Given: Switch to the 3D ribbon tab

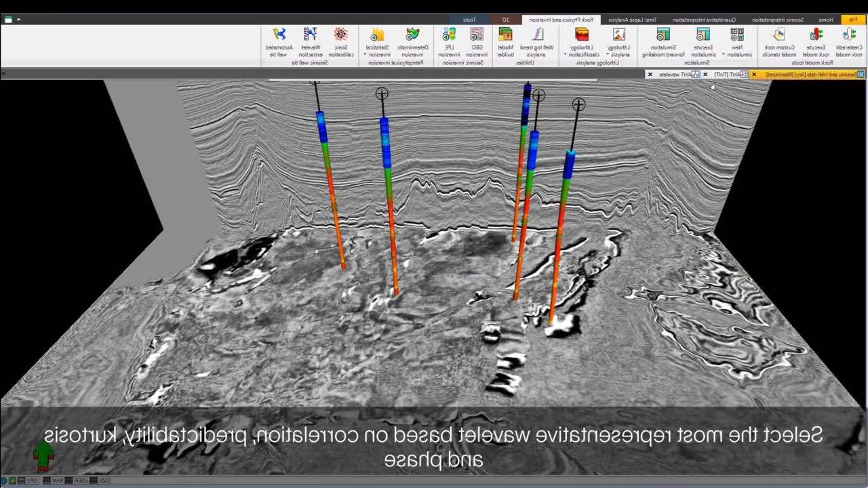Looking at the screenshot, I should [x=505, y=20].
